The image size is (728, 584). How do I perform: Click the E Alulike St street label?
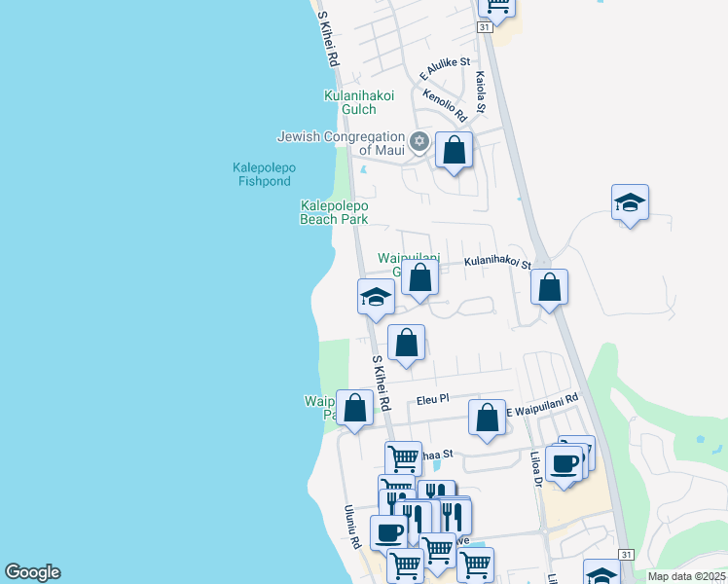(445, 68)
